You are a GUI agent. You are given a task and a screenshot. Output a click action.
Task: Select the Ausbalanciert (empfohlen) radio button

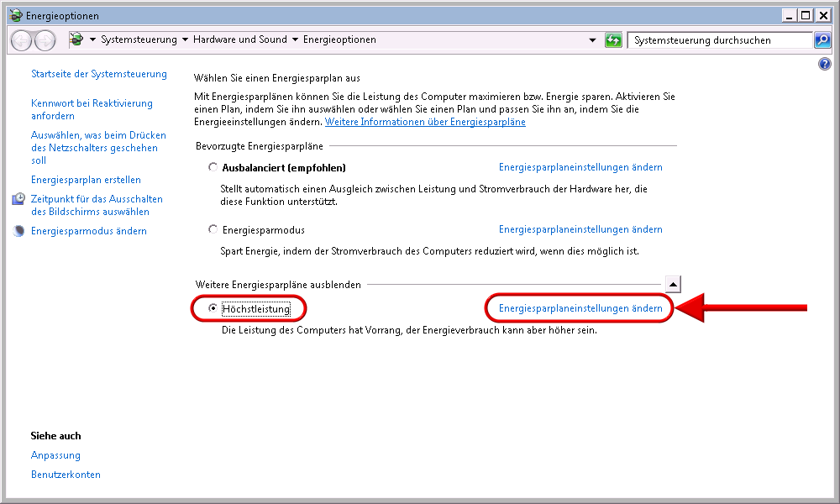point(213,168)
